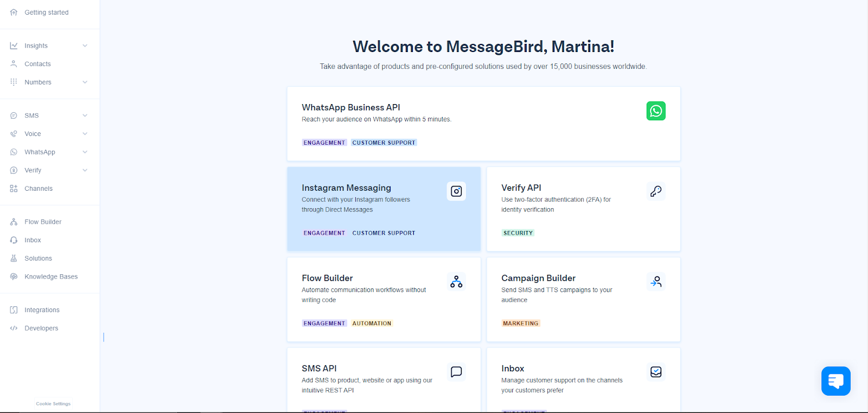868x413 pixels.
Task: Click the Insights chart icon in sidebar
Action: click(x=14, y=46)
